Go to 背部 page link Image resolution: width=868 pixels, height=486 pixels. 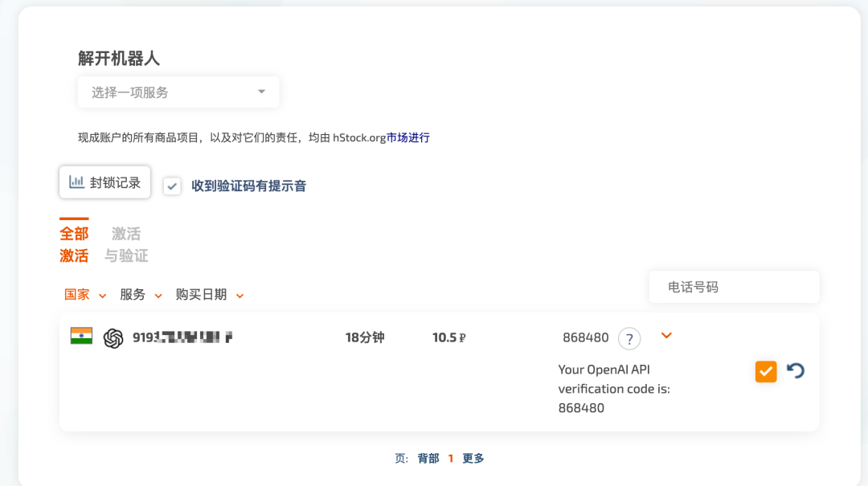pos(428,459)
